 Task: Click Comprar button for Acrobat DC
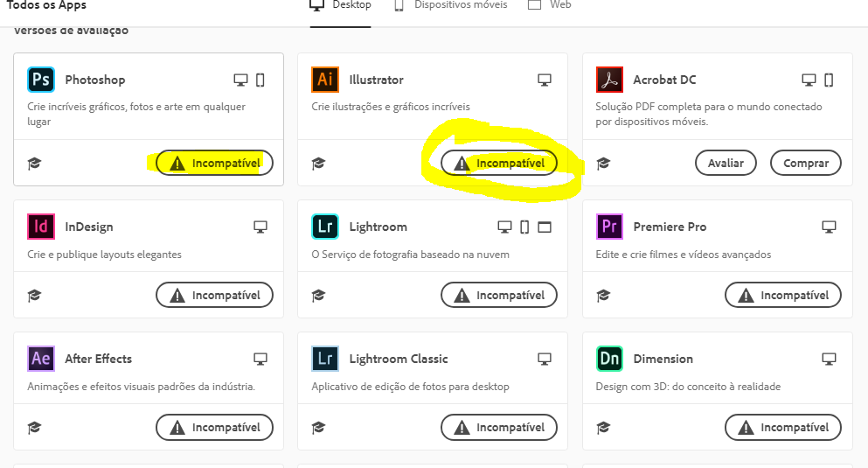pos(805,163)
